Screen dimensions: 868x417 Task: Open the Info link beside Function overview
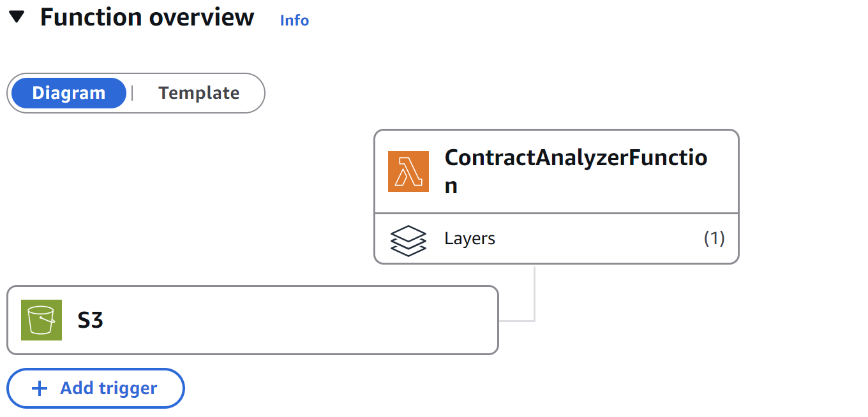294,20
